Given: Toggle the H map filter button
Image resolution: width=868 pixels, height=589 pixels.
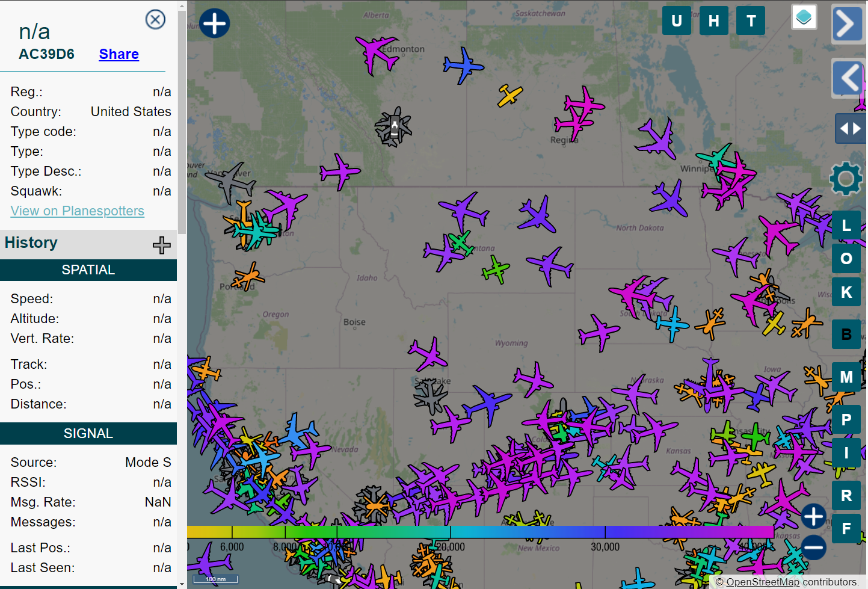Looking at the screenshot, I should (714, 21).
